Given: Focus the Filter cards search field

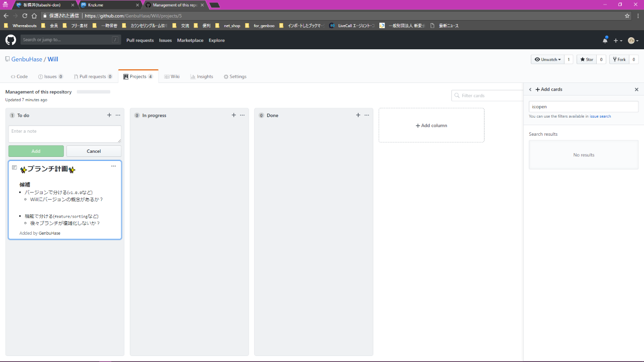Looking at the screenshot, I should click(491, 96).
